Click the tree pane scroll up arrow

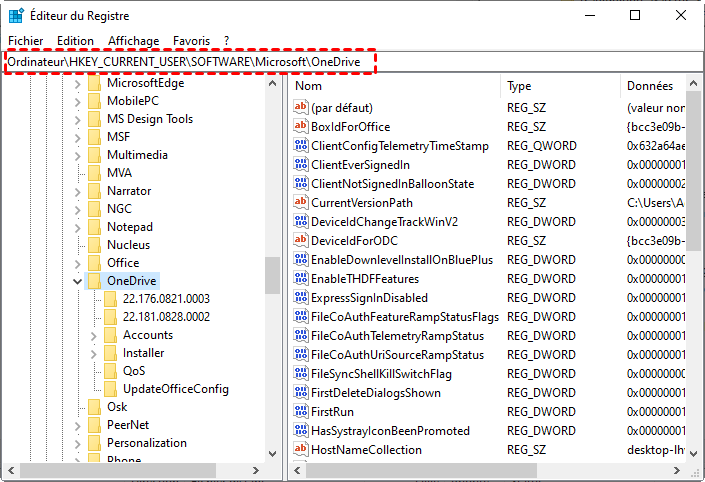pos(272,83)
